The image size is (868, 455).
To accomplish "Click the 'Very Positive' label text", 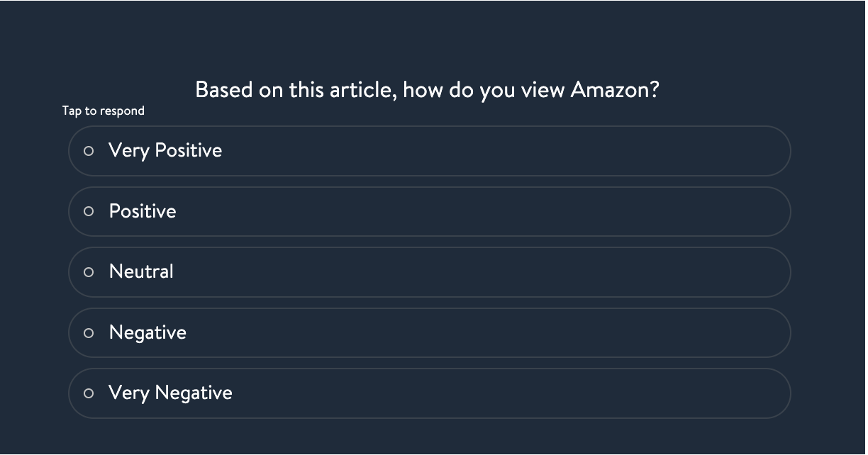I will tap(165, 150).
